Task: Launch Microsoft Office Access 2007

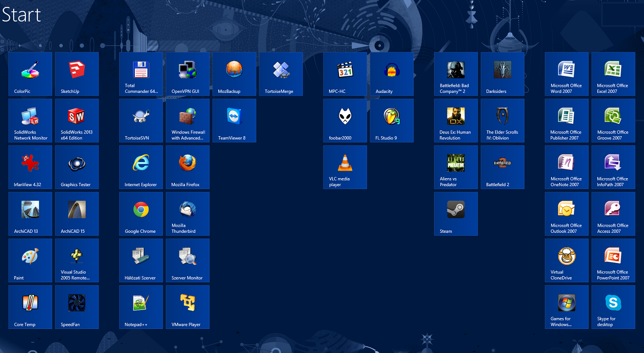Action: click(x=613, y=214)
